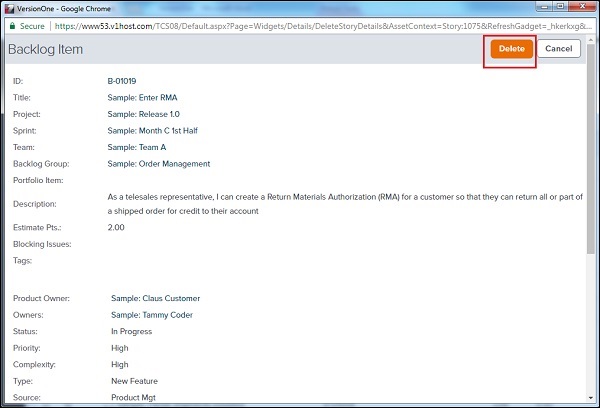Click sprint value Sample: Month C 1st Half

[153, 131]
